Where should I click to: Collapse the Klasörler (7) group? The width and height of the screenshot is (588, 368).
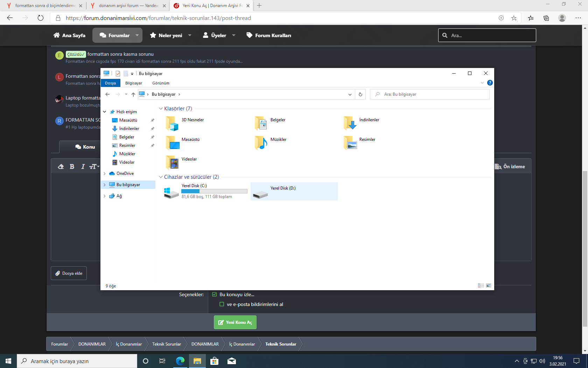[161, 109]
